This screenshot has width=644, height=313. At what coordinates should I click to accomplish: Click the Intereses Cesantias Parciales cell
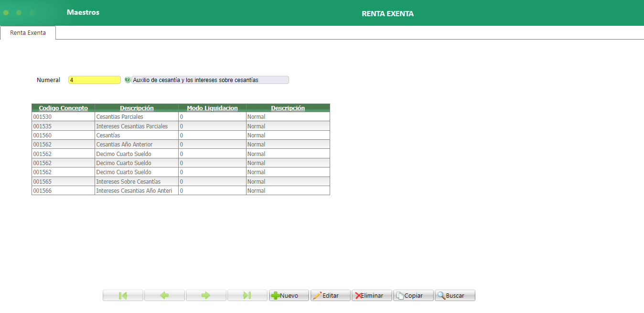137,126
